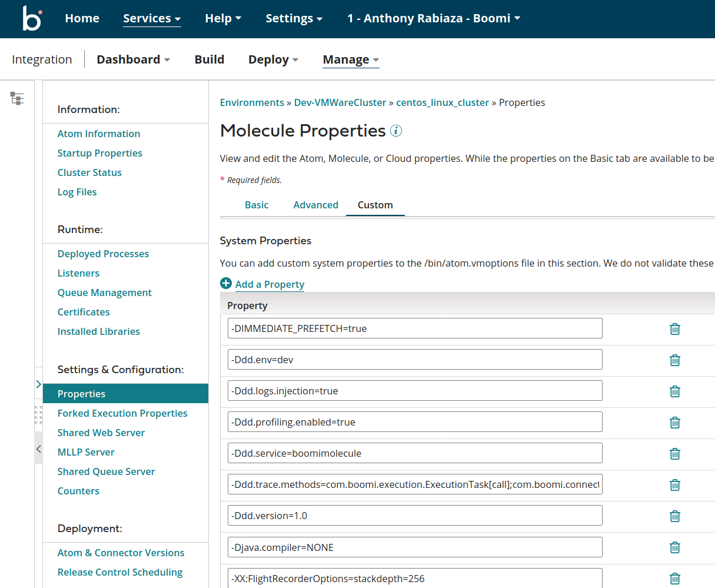This screenshot has width=715, height=588.
Task: Click the -Ddd.logs.injection=true input field
Action: click(x=415, y=391)
